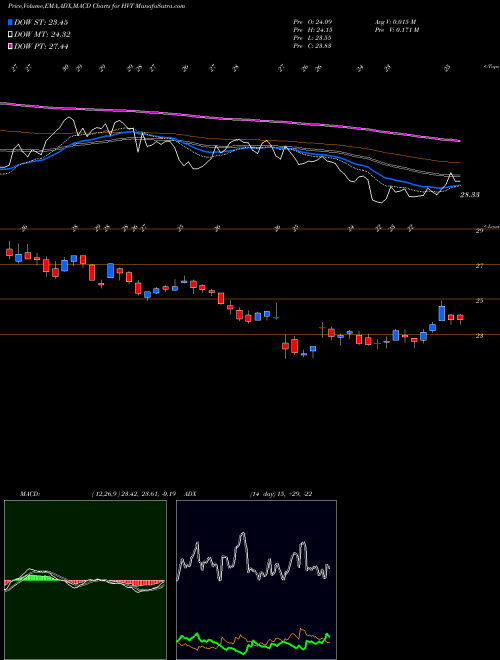The height and width of the screenshot is (660, 500).
Task: Click the 'Pre L: 23.55' low value
Action: point(313,37)
